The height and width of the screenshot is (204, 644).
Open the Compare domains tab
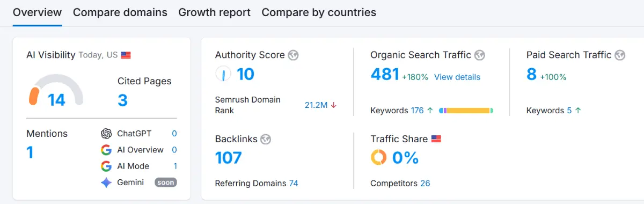coord(120,12)
